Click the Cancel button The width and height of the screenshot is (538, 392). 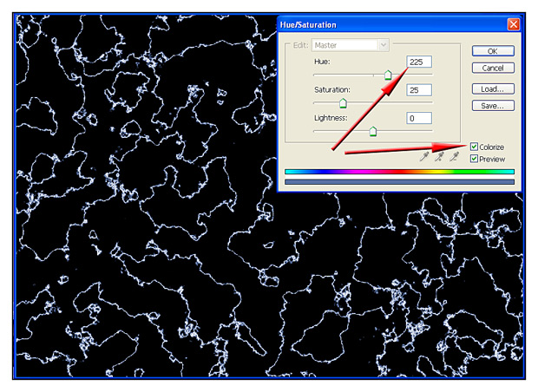click(493, 68)
